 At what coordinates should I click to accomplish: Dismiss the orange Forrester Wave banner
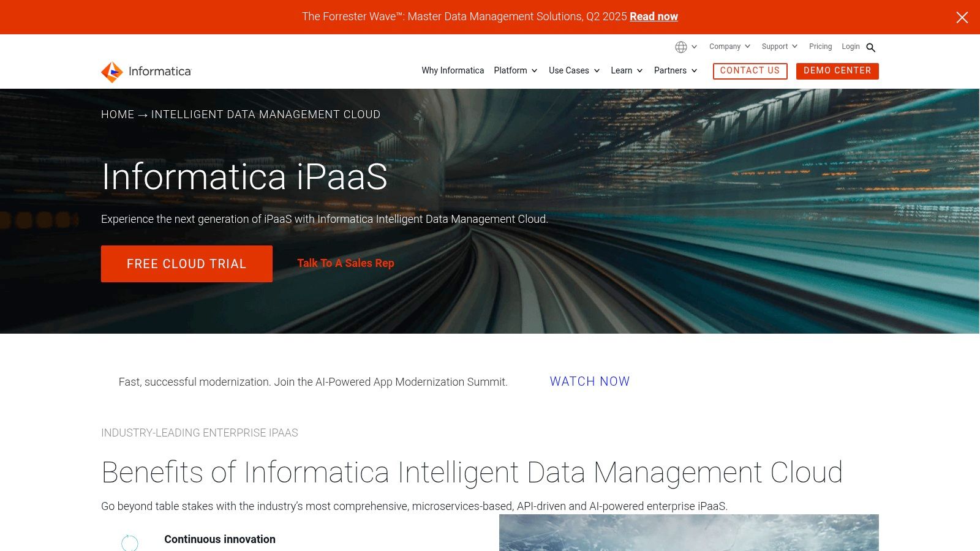coord(962,17)
